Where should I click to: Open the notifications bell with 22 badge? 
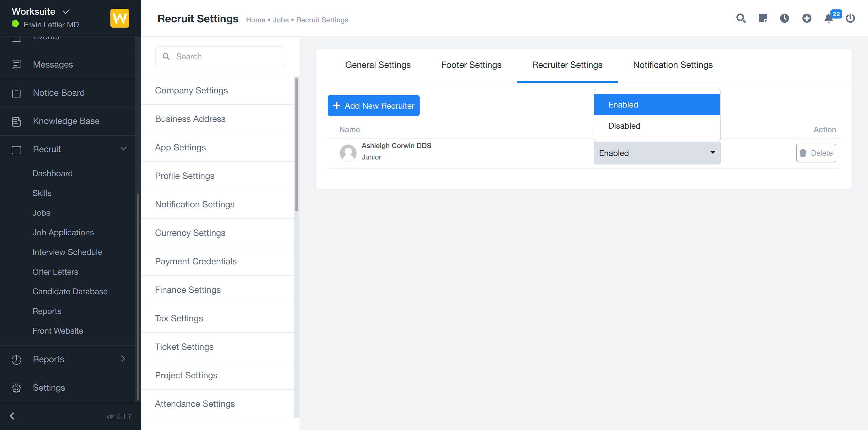click(x=829, y=18)
